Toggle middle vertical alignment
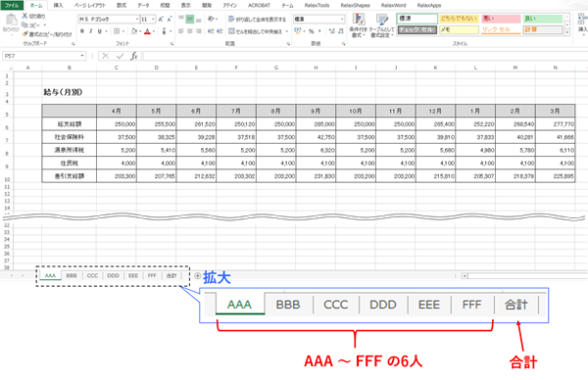 [x=190, y=19]
